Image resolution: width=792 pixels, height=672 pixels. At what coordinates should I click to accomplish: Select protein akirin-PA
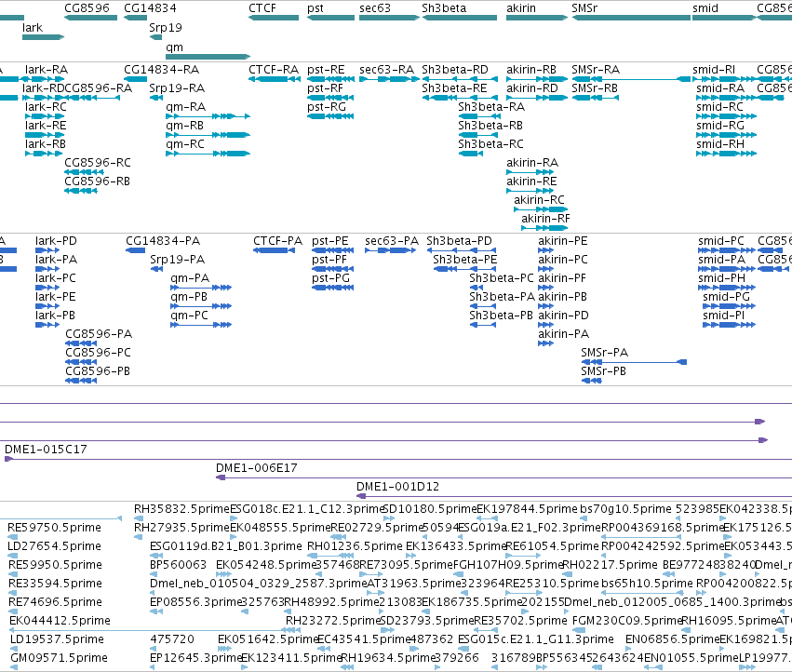click(564, 334)
